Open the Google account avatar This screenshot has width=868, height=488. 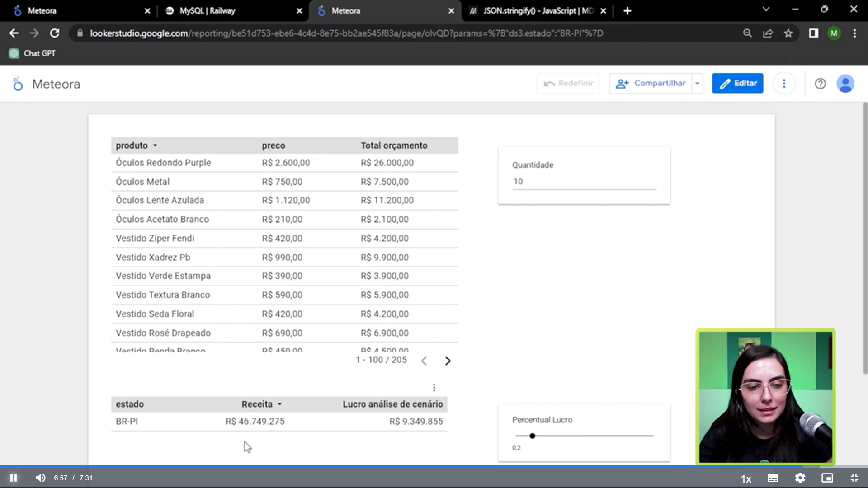(845, 84)
